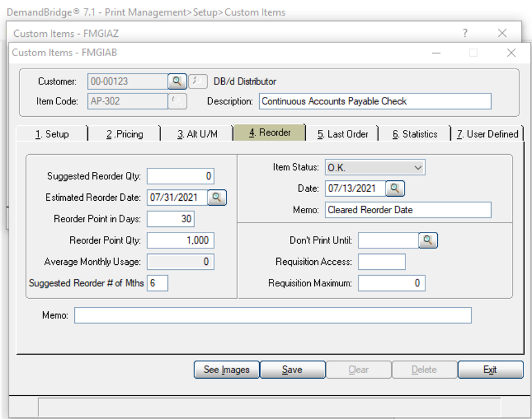Open the Don't Print Until lookup icon
This screenshot has height=419, width=532.
click(428, 240)
